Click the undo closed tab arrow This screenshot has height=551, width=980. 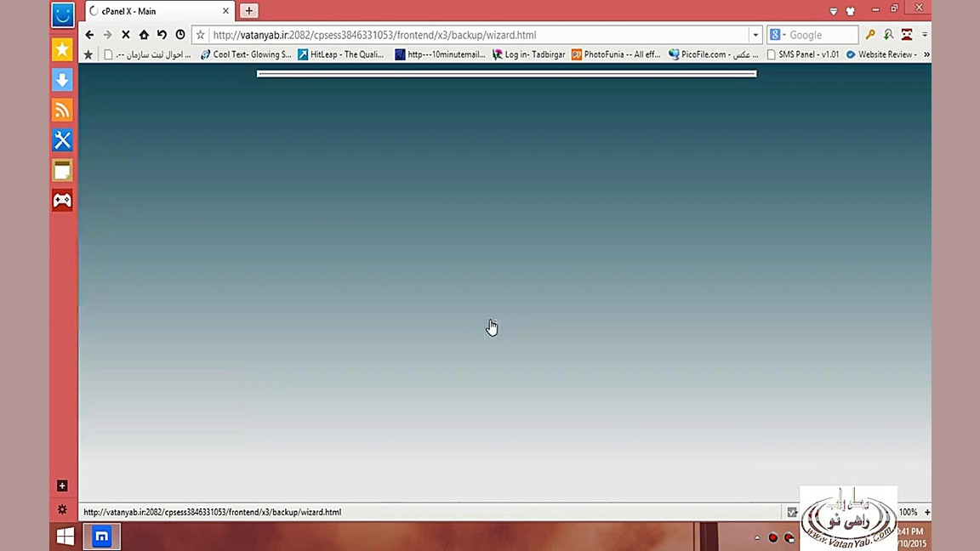point(162,35)
